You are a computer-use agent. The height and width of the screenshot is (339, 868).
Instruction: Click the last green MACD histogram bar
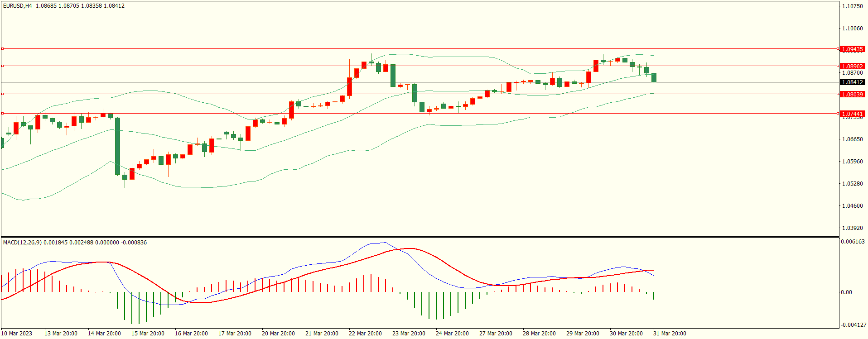coord(654,296)
